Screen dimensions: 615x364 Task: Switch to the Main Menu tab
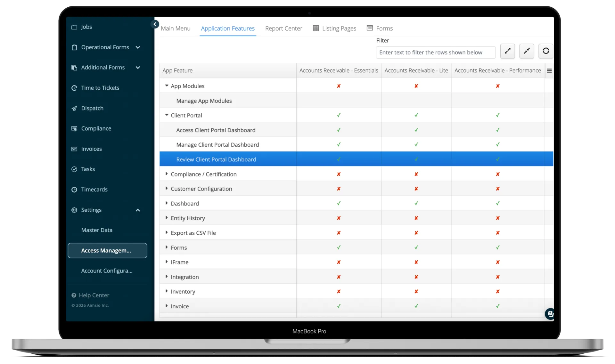click(176, 28)
